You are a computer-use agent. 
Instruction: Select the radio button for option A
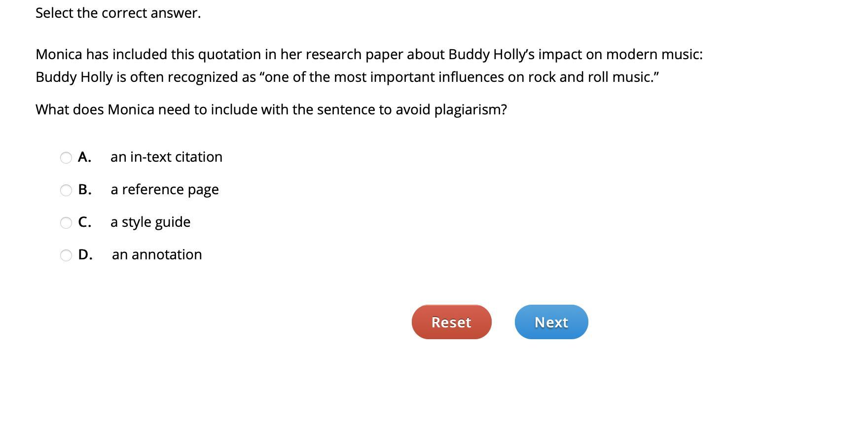(66, 158)
